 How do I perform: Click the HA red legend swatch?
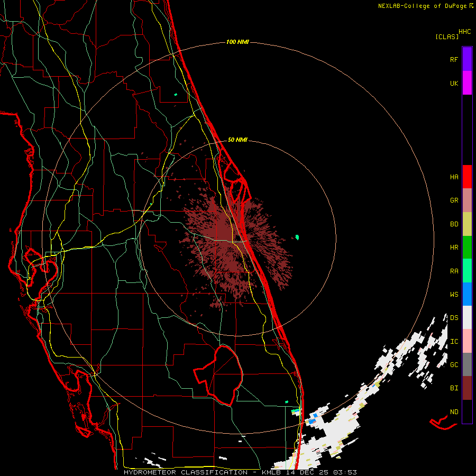coord(467,177)
